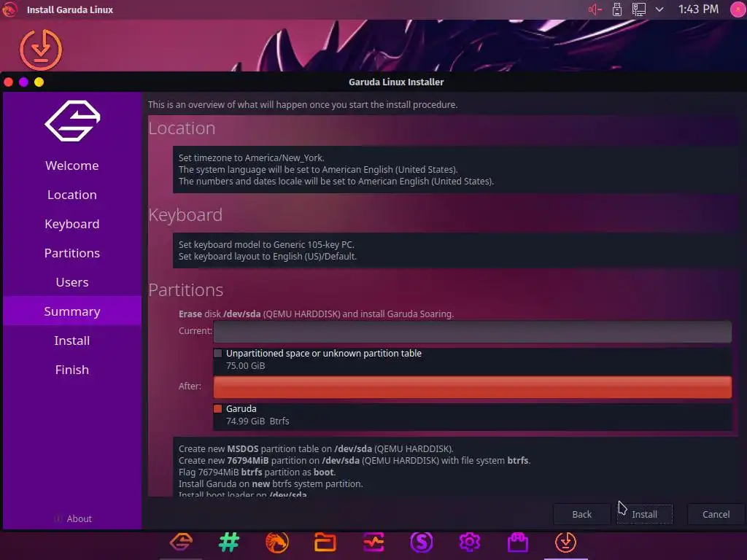Viewport: 747px width, 560px height.
Task: Click 'Install Garuda on new btrfs system partition' line
Action: (271, 484)
